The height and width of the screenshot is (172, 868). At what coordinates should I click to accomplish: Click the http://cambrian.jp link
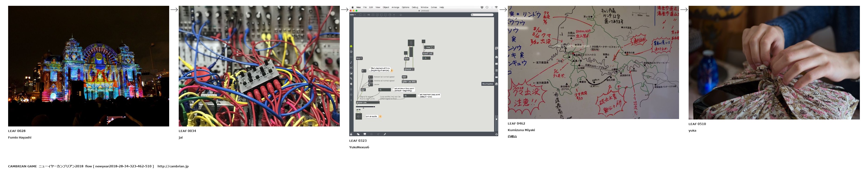point(173,166)
